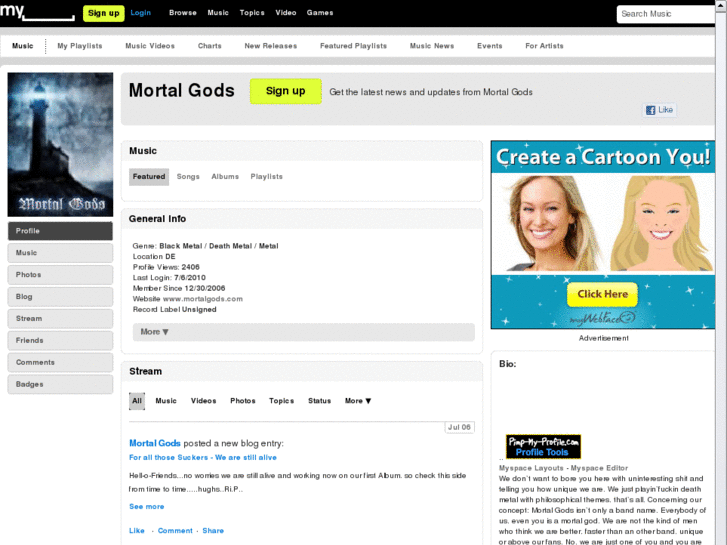The width and height of the screenshot is (727, 545).
Task: Go to Events page
Action: tap(490, 46)
